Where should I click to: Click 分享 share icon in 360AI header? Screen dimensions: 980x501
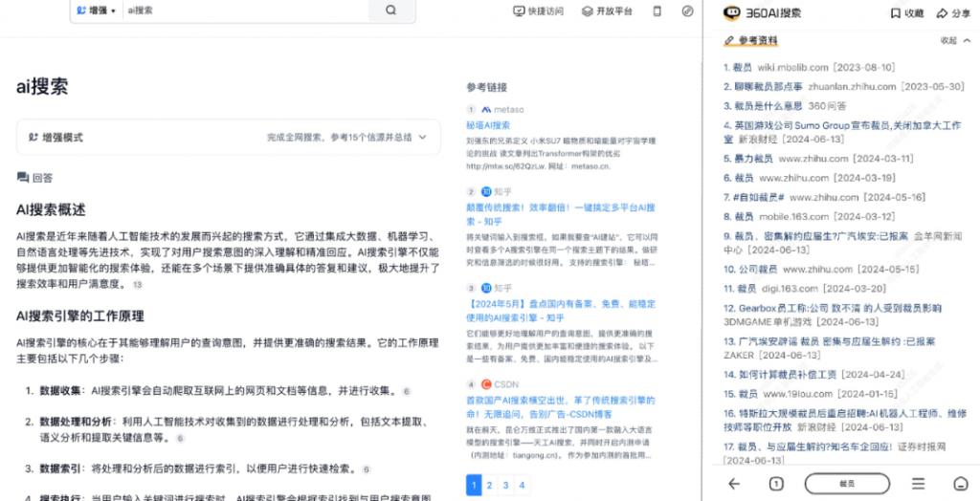pyautogui.click(x=942, y=13)
